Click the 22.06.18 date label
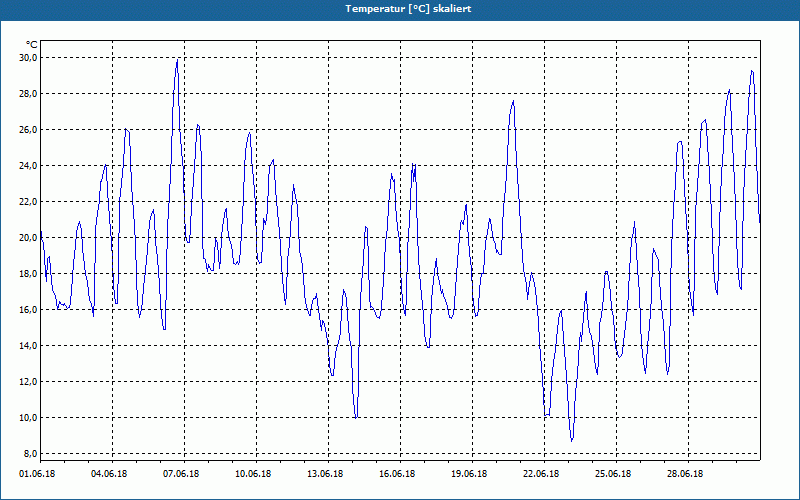Screen dimensions: 800x500 click(541, 474)
